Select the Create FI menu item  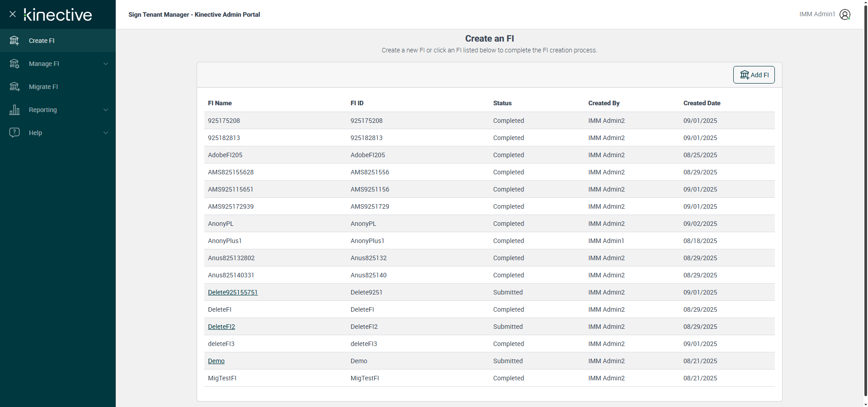coord(42,41)
